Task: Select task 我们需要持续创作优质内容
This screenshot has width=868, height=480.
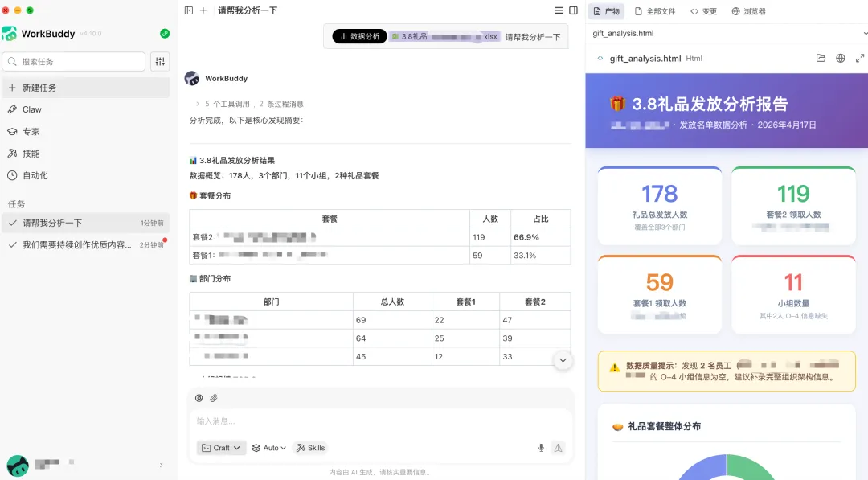Action: coord(86,244)
